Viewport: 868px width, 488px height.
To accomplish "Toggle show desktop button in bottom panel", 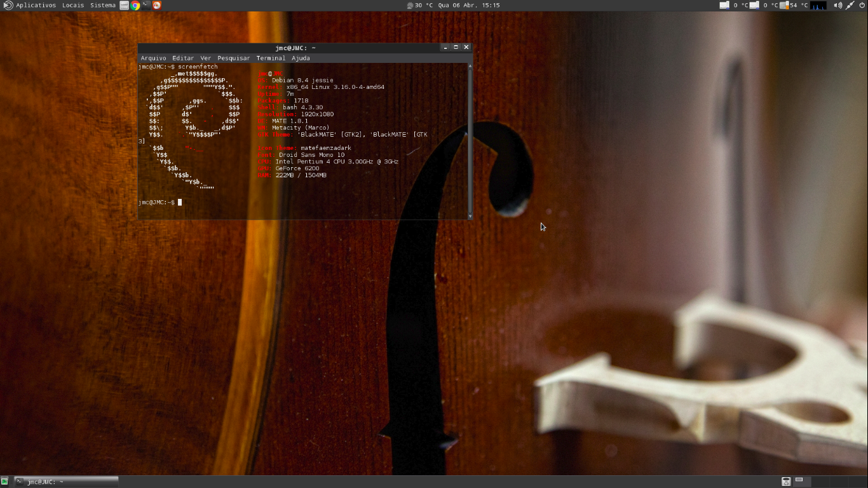I will [5, 482].
